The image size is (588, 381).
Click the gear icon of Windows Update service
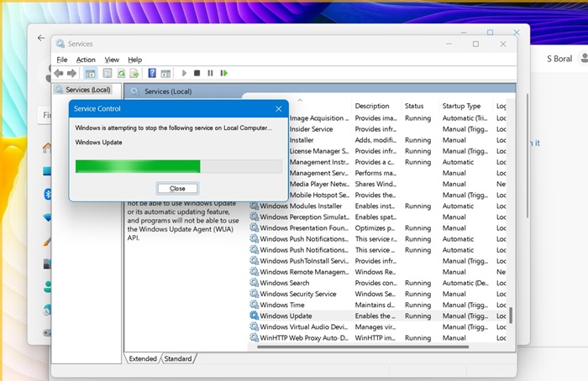tap(255, 316)
